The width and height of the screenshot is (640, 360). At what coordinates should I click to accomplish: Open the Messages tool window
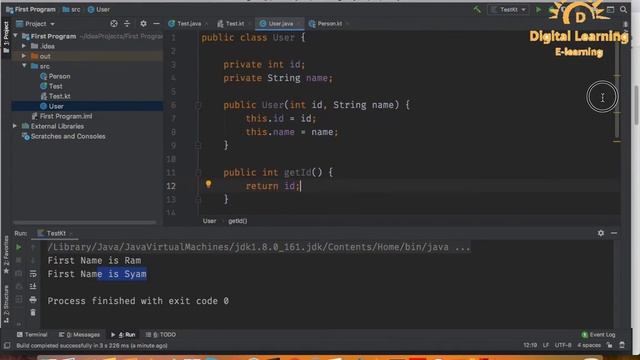pos(79,335)
